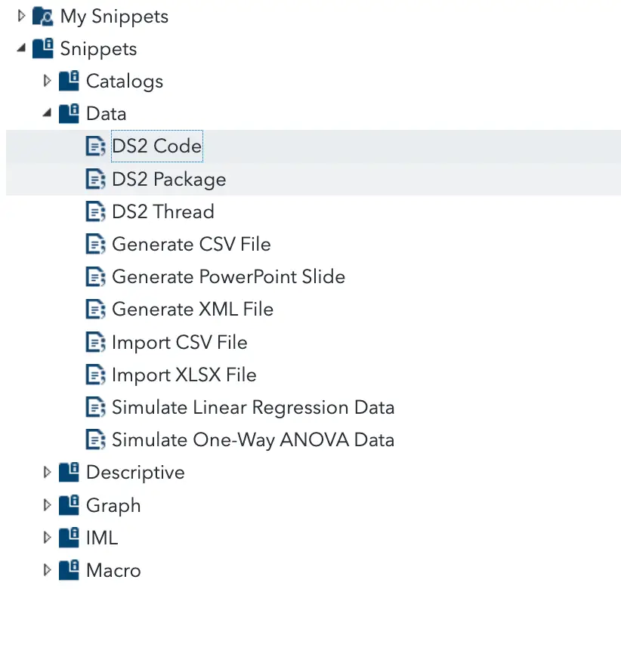Image resolution: width=621 pixels, height=672 pixels.
Task: Expand the Descriptive folder arrow
Action: [47, 472]
